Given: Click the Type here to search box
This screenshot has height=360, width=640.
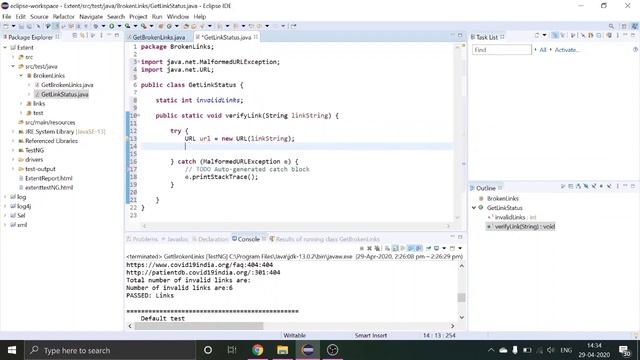Looking at the screenshot, I should point(110,350).
